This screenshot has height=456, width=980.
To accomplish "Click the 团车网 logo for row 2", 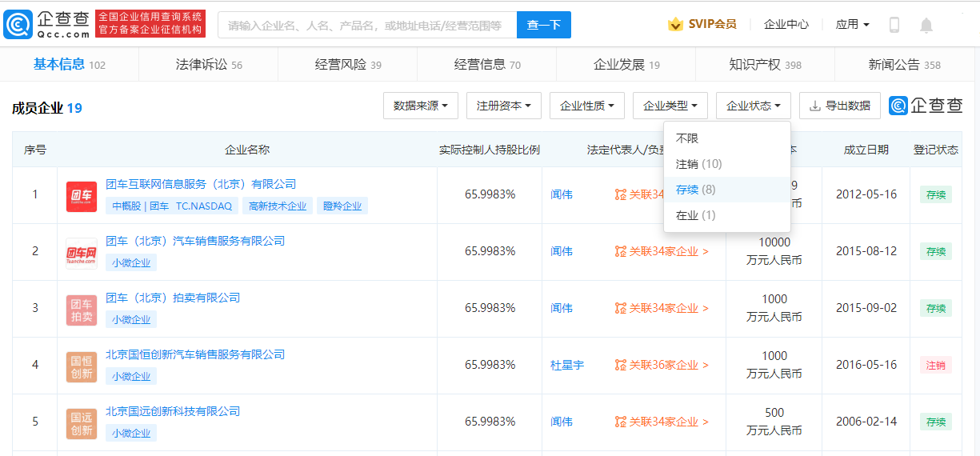I will (82, 254).
